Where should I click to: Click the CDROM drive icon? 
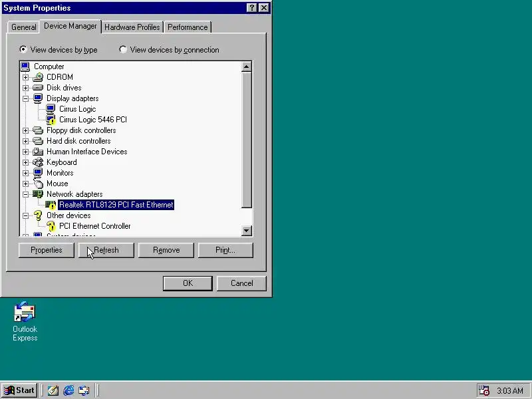coord(38,77)
